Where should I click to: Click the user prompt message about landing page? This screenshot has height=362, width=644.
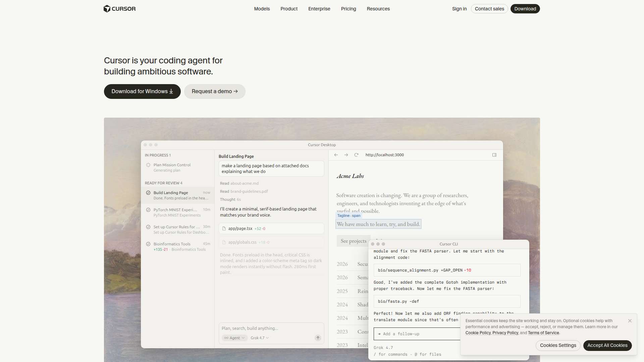point(271,169)
